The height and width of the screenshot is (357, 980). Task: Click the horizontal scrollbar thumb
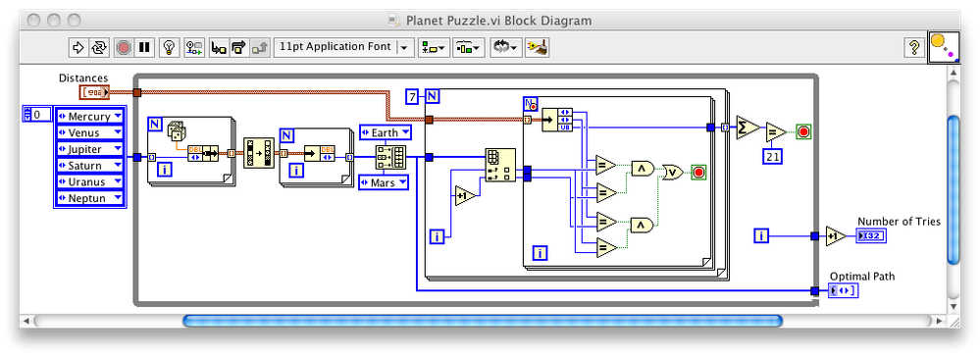(x=482, y=321)
